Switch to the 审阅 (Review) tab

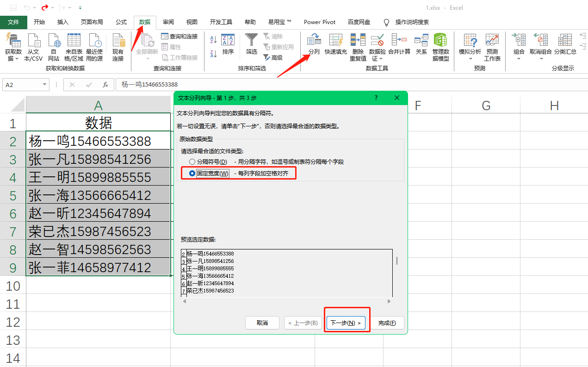pyautogui.click(x=168, y=22)
